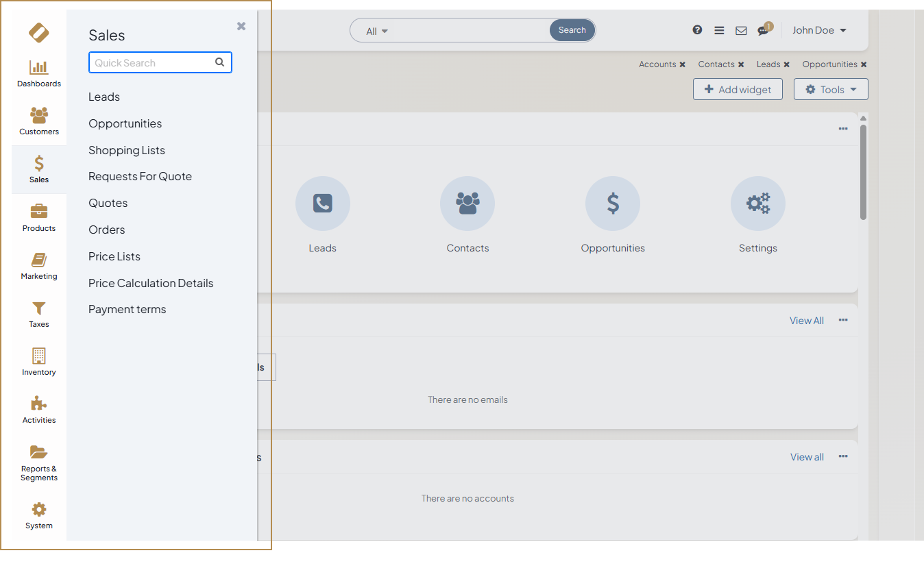Image resolution: width=924 pixels, height=579 pixels.
Task: Open the email envelope icon
Action: click(x=741, y=30)
